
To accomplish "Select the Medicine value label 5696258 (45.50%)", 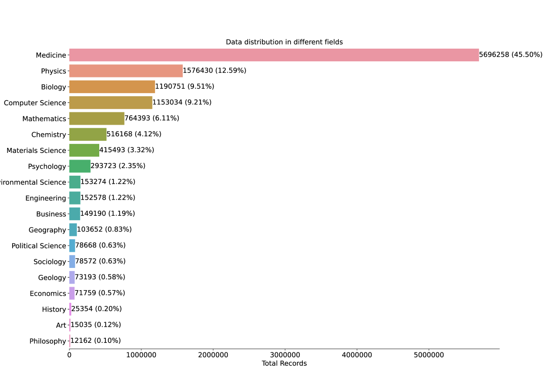I will [x=510, y=55].
